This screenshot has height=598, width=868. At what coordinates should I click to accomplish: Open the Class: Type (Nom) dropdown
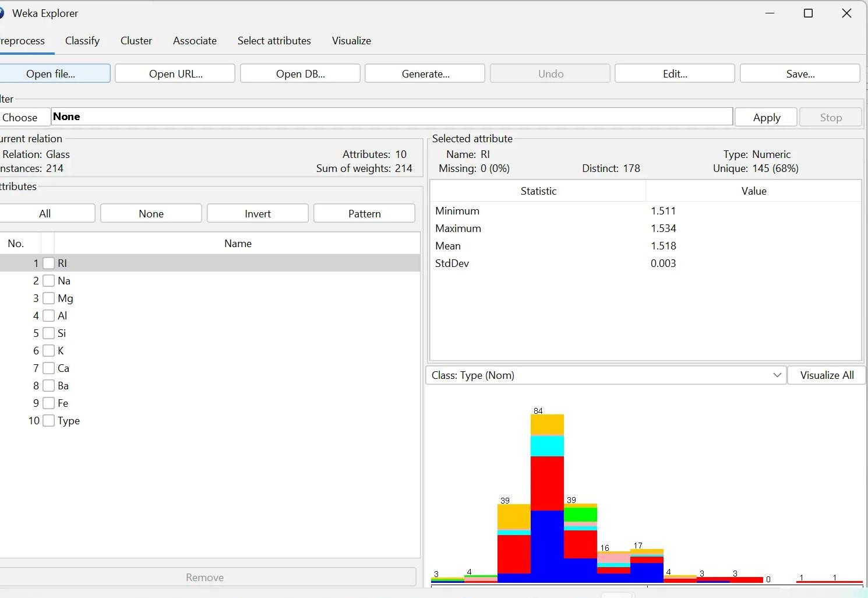coord(777,375)
